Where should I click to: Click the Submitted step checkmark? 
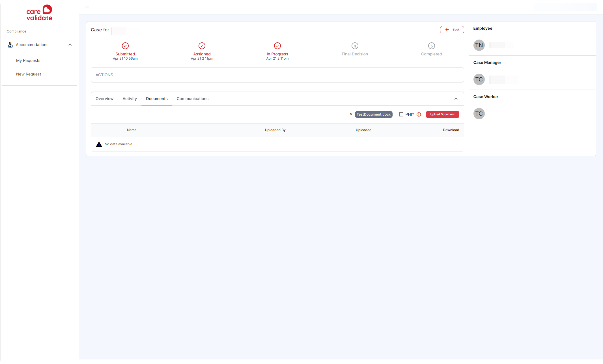click(125, 46)
